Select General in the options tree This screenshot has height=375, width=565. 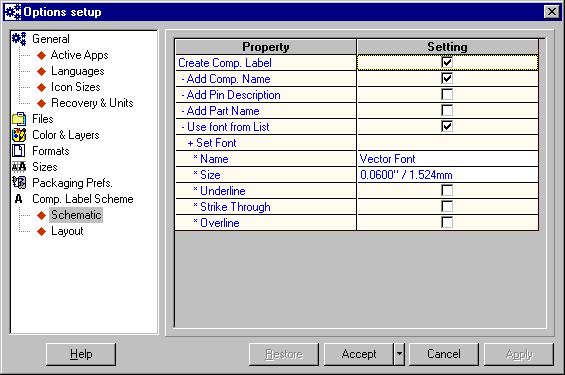[51, 39]
